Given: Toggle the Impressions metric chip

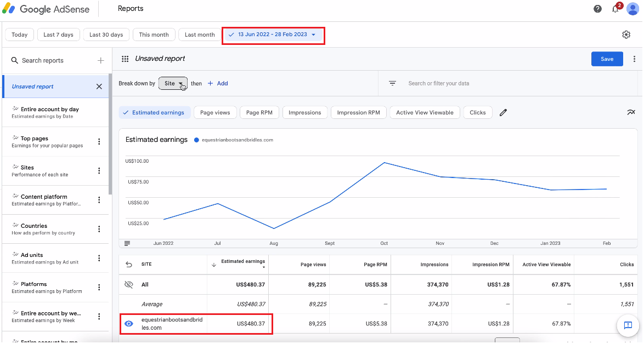Looking at the screenshot, I should click(305, 113).
